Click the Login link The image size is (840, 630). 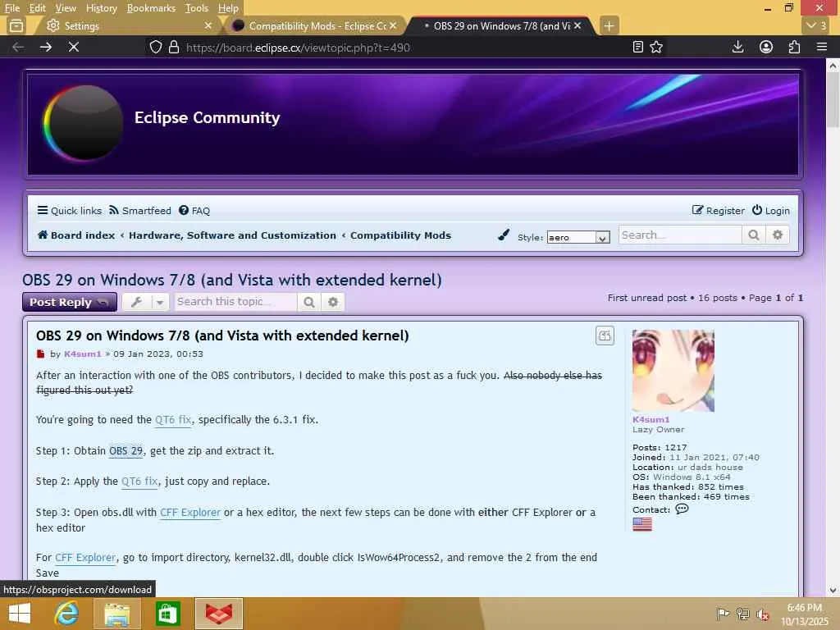click(x=771, y=211)
